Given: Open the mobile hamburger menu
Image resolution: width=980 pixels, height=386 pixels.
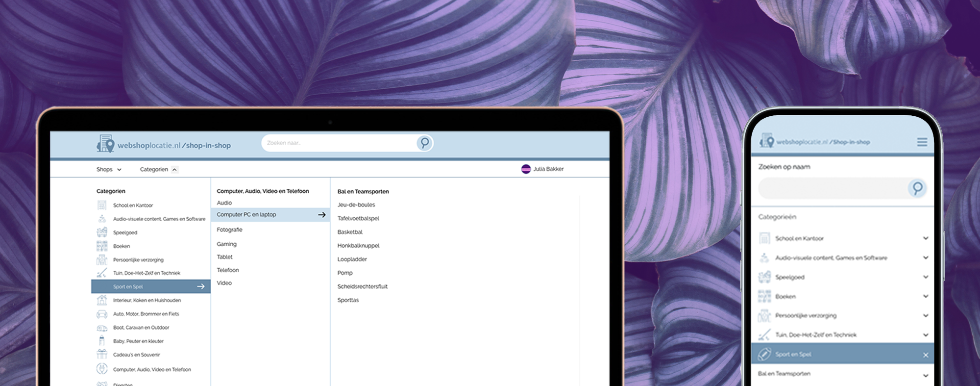Looking at the screenshot, I should tap(922, 142).
